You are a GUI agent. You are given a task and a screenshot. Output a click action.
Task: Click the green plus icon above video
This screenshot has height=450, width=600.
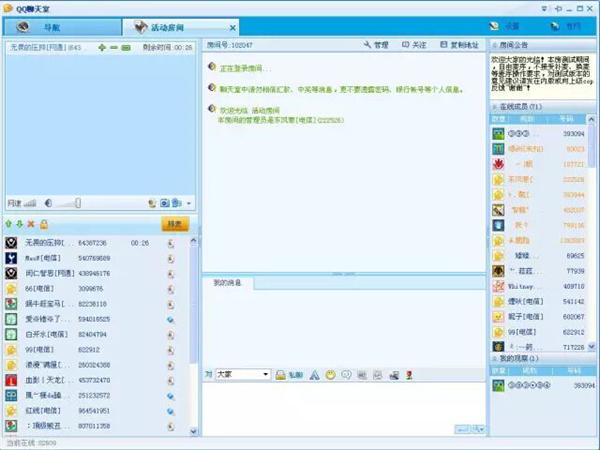[101, 47]
